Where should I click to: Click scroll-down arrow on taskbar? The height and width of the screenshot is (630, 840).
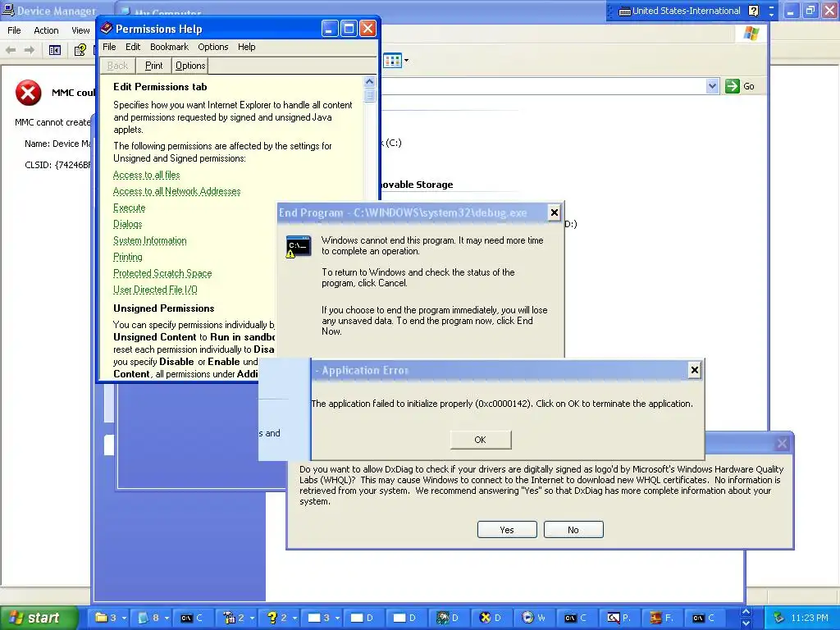pyautogui.click(x=745, y=623)
